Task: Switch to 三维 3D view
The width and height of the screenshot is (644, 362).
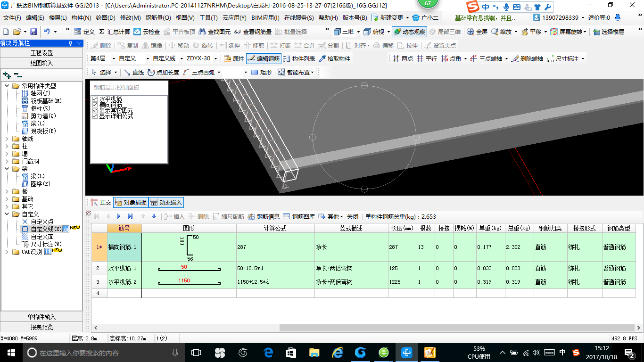Action: [344, 32]
